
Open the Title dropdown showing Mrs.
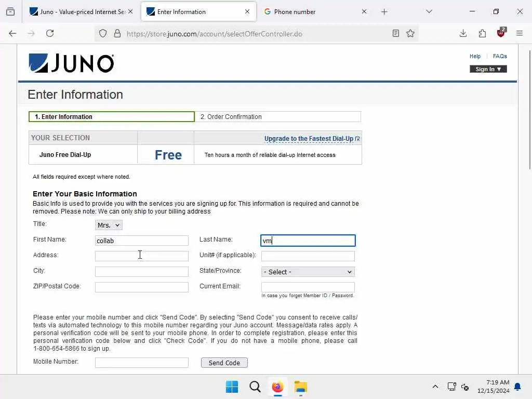[x=109, y=225]
